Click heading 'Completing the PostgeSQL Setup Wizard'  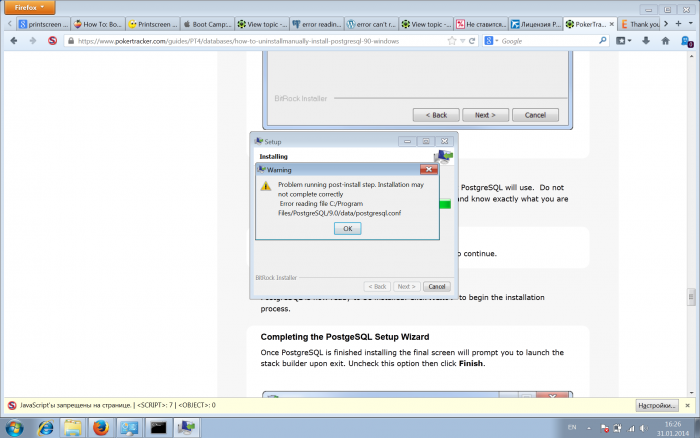coord(345,337)
